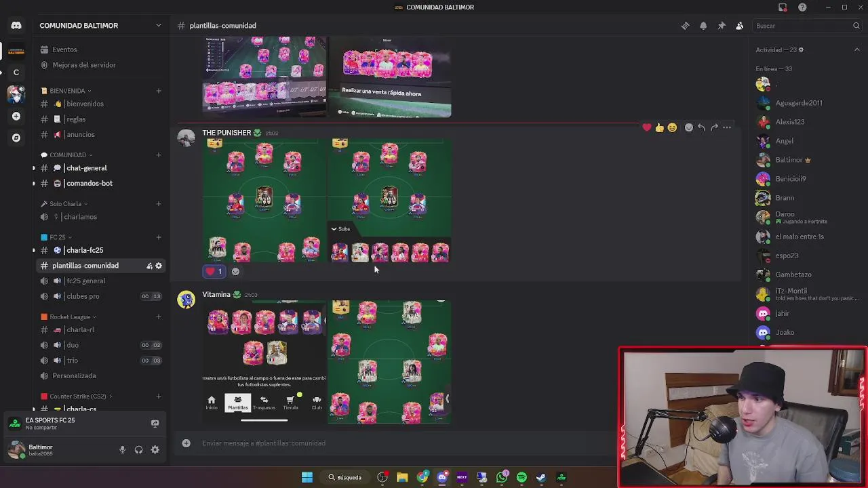Toggle EA SPORTS FC 25 screen share
This screenshot has height=488, width=868.
point(155,424)
